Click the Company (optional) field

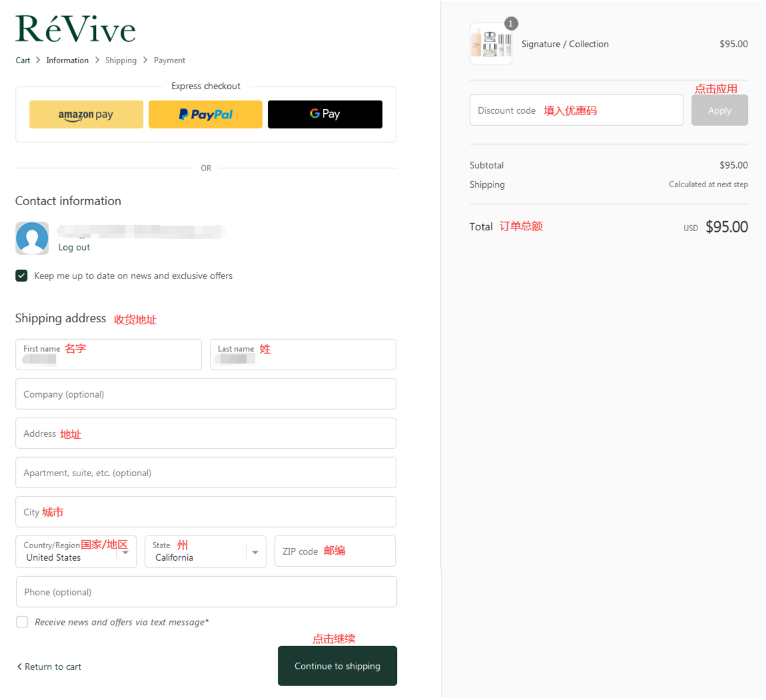click(x=206, y=394)
